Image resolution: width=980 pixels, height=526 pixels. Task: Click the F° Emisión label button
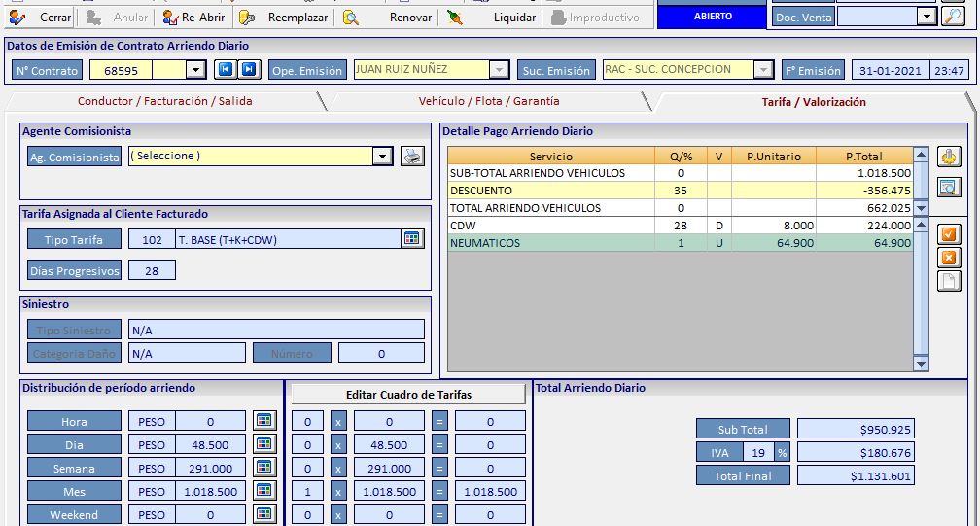(x=813, y=70)
